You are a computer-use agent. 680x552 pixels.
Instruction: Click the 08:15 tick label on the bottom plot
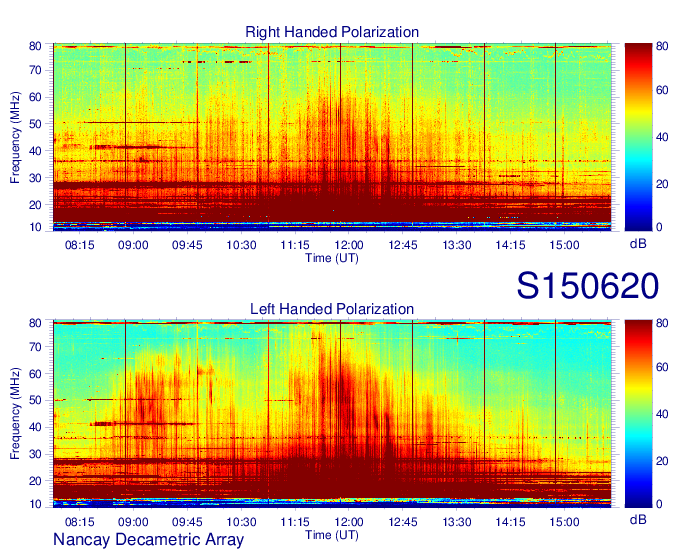pos(80,522)
